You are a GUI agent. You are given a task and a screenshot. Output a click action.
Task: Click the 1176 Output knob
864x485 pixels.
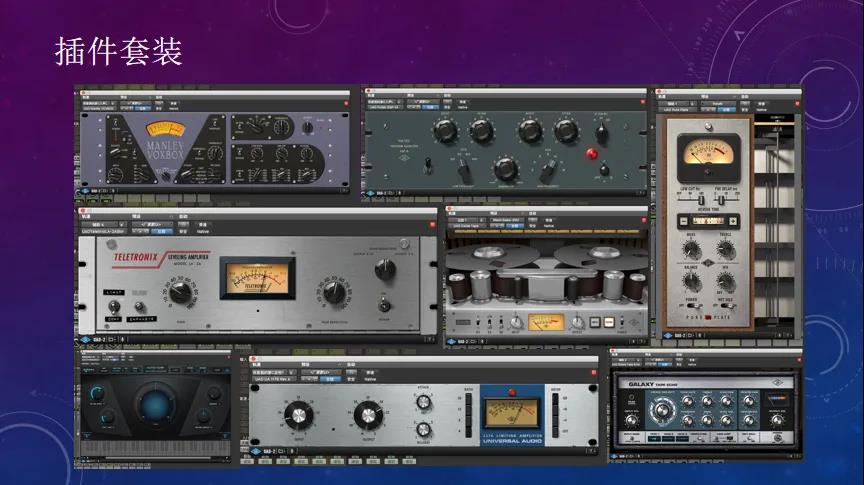368,415
